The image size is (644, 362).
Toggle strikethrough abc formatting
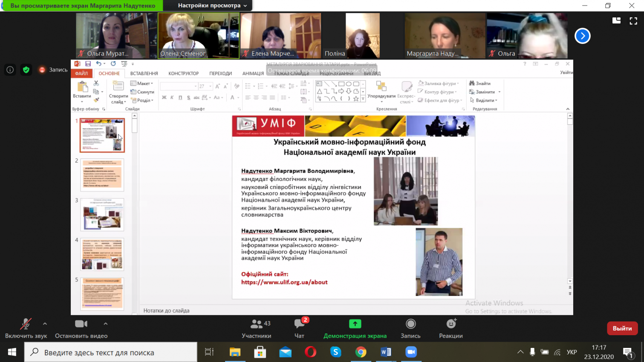[x=196, y=98]
